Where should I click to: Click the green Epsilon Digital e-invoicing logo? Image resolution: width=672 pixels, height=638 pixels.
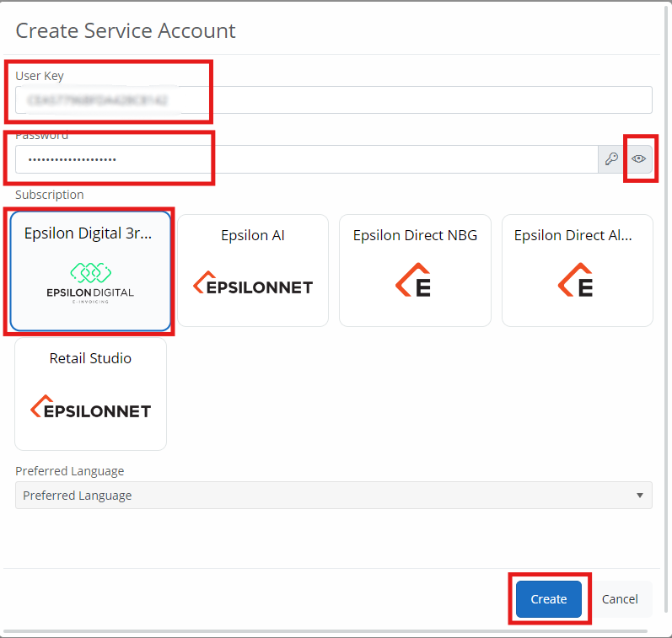pyautogui.click(x=90, y=281)
